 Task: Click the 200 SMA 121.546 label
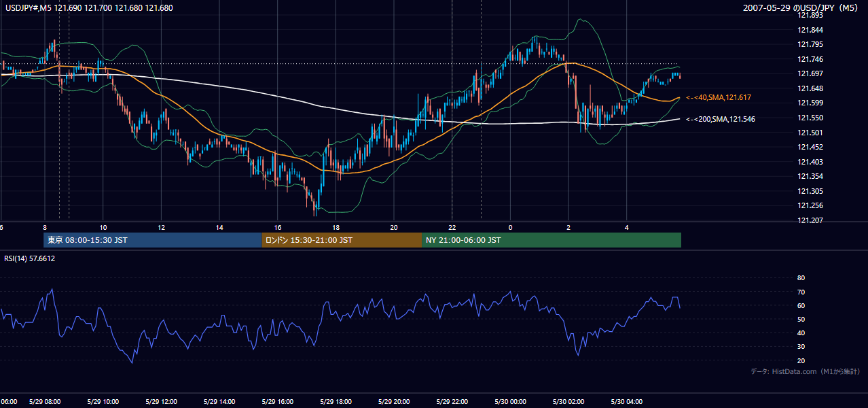pos(720,119)
